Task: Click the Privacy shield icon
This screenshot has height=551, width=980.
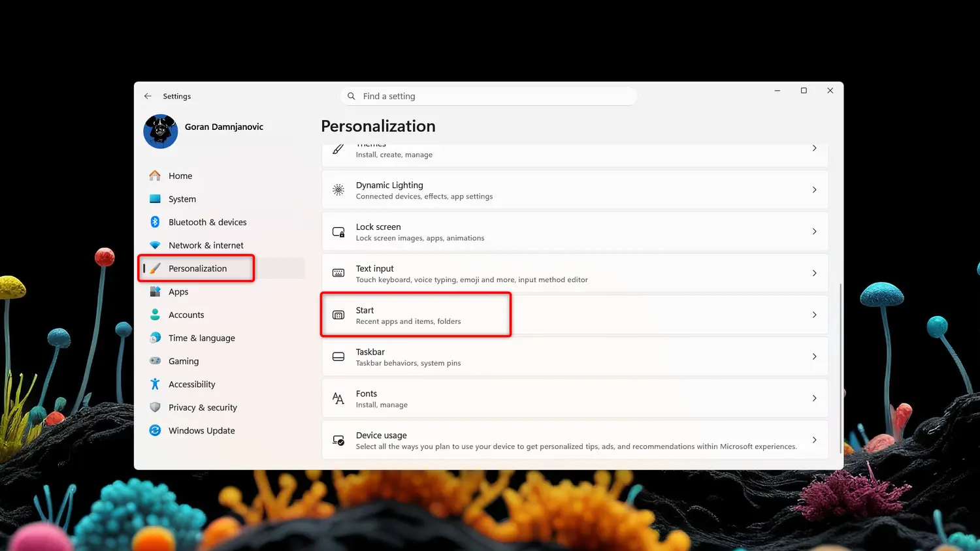Action: (155, 407)
